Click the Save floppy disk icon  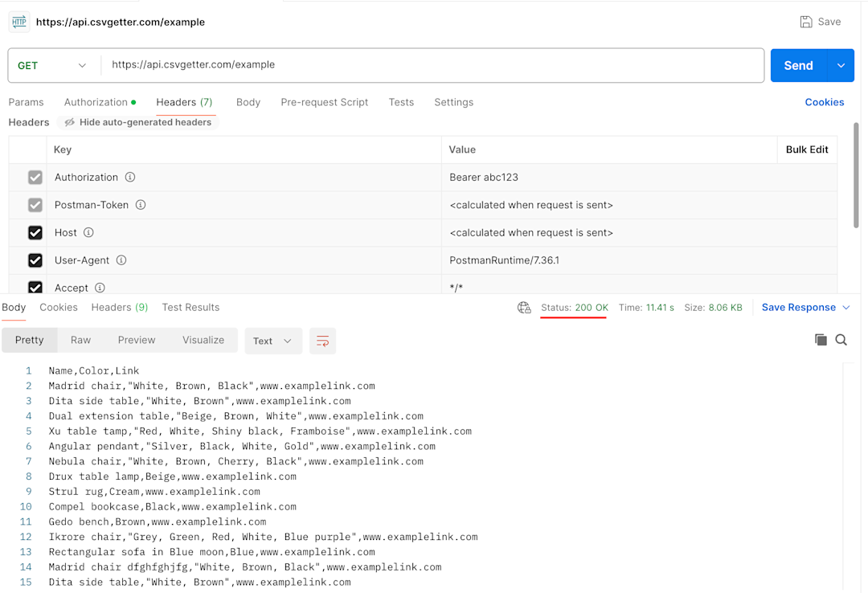(x=806, y=22)
